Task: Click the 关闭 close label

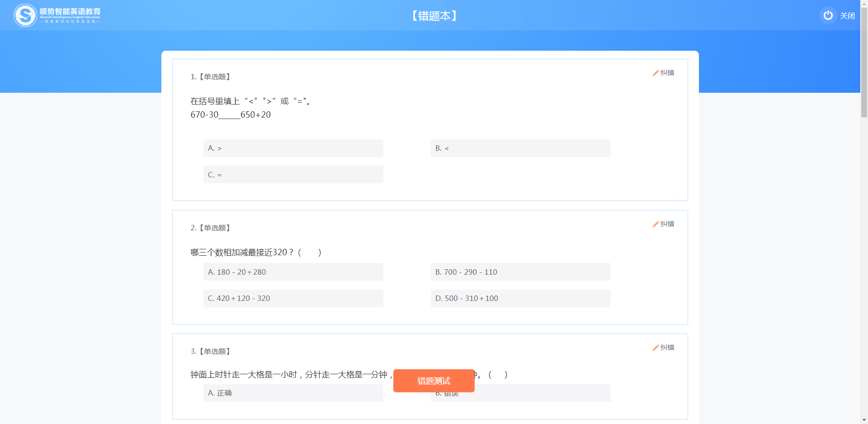Action: point(847,16)
